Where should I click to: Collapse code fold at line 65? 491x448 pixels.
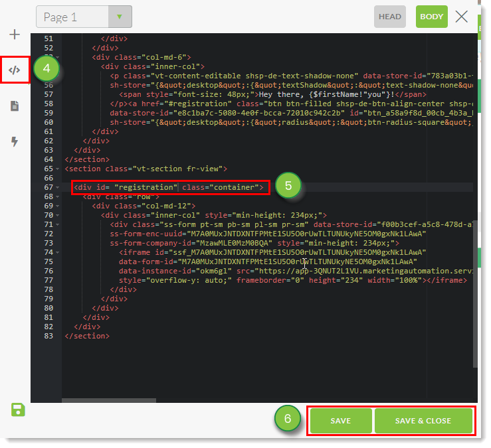tap(58, 169)
